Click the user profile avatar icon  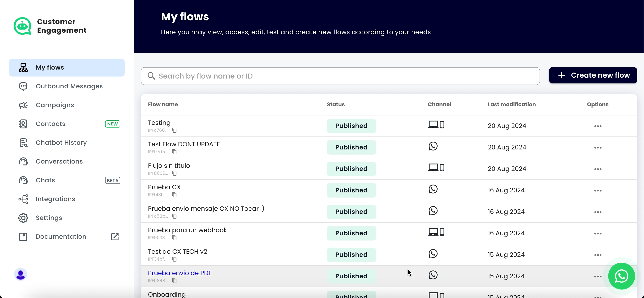pyautogui.click(x=21, y=274)
